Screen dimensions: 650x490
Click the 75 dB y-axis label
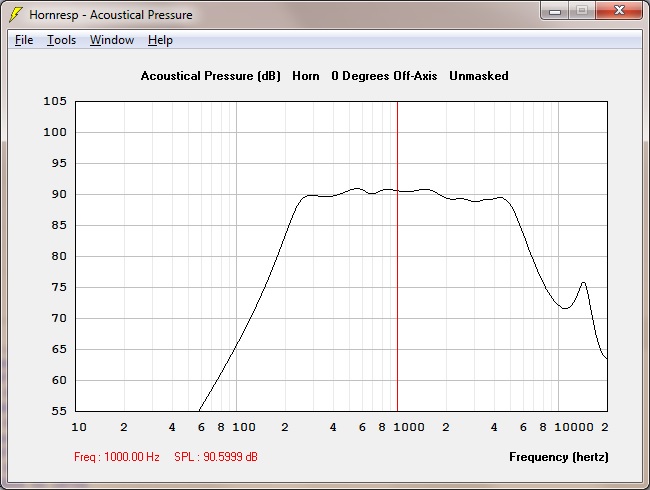click(59, 287)
